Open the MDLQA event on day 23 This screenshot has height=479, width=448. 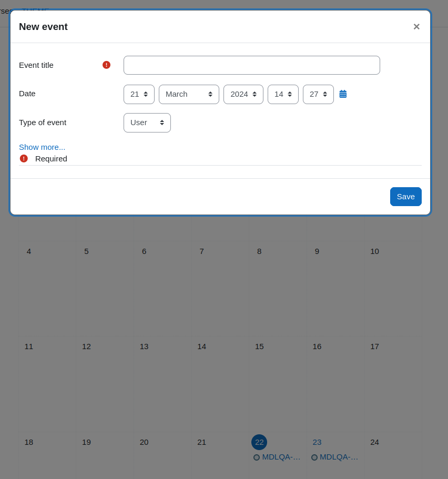click(x=339, y=457)
